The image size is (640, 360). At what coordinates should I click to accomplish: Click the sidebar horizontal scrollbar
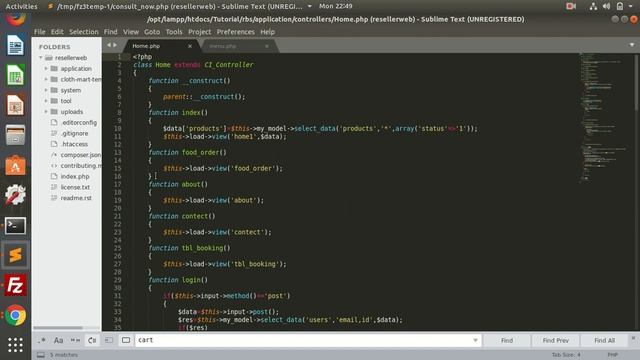pyautogui.click(x=58, y=328)
